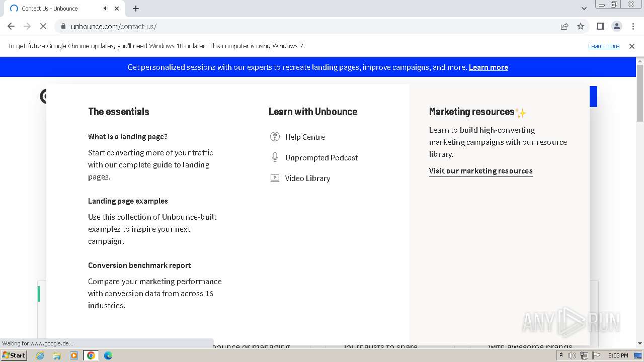This screenshot has height=362, width=644.
Task: Open the browser side panel icon
Action: click(600, 26)
